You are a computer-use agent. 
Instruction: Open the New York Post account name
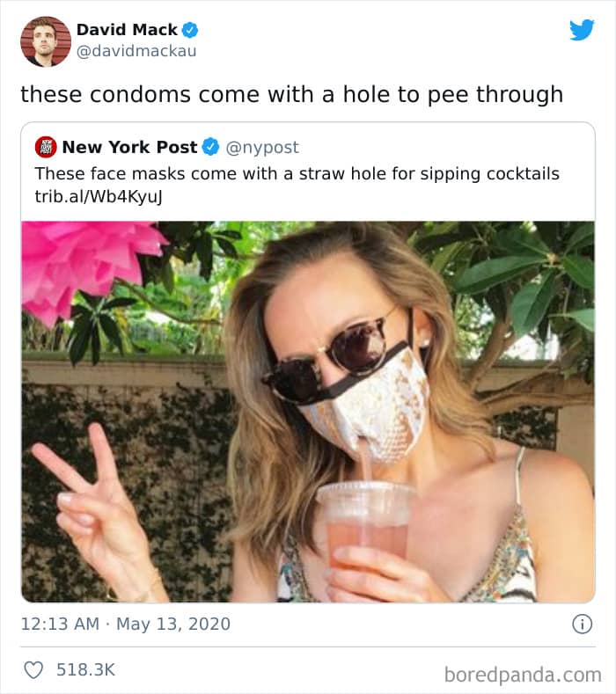(129, 147)
